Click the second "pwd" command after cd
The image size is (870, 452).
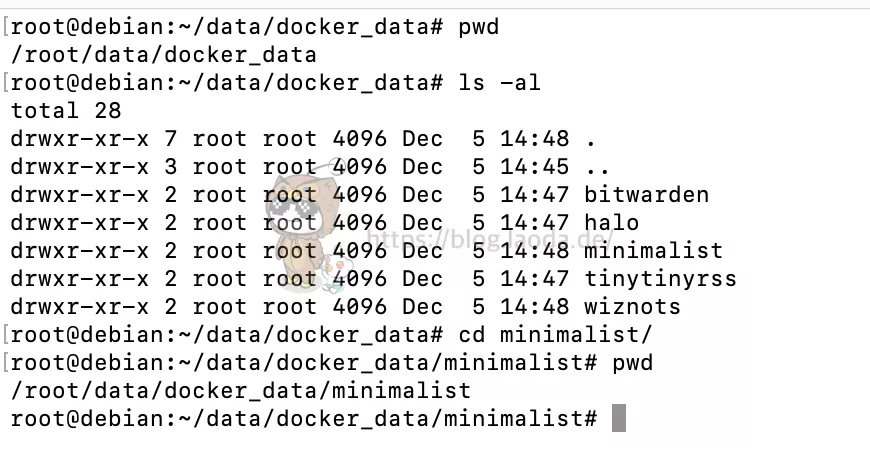coord(632,362)
